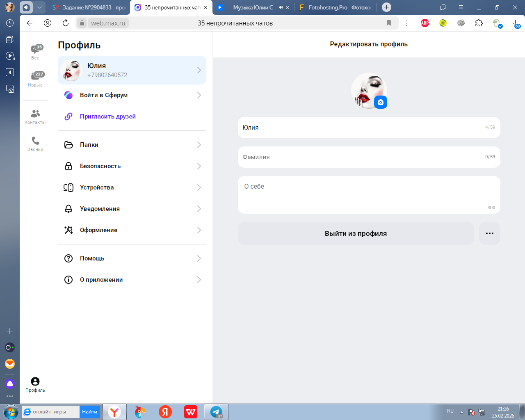Bookmark this page via address bar icon

(389, 23)
